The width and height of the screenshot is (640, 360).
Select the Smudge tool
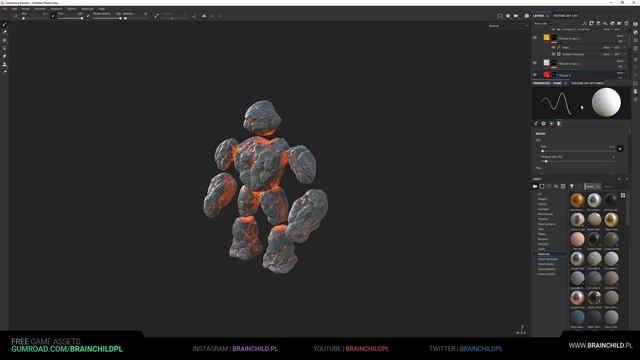point(4,56)
